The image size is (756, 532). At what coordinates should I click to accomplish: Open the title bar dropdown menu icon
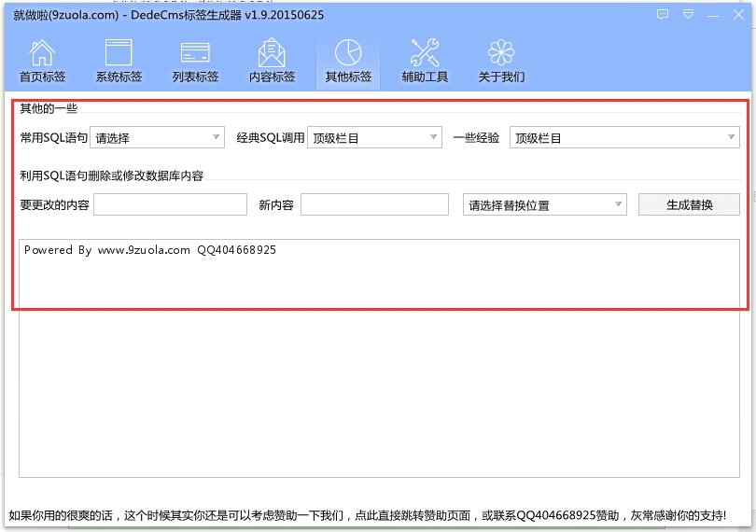pyautogui.click(x=689, y=15)
